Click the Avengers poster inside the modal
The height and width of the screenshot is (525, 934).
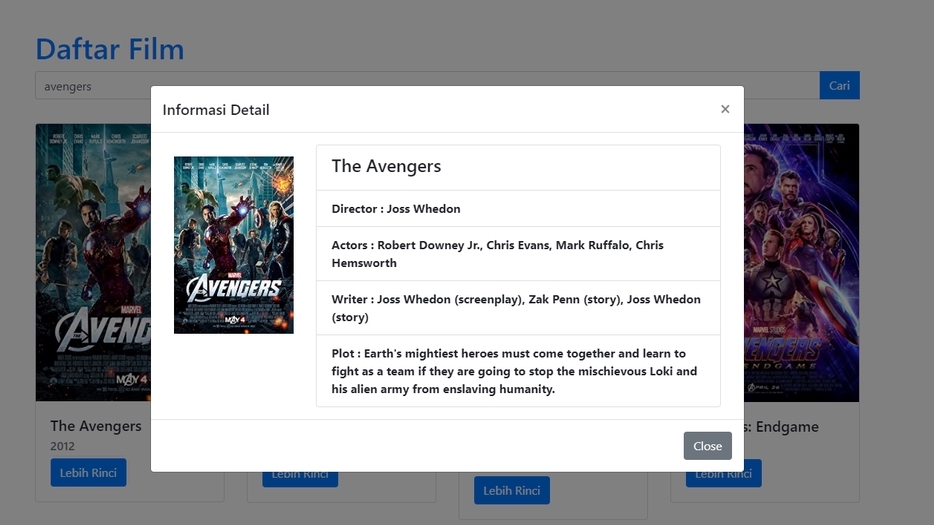click(234, 245)
